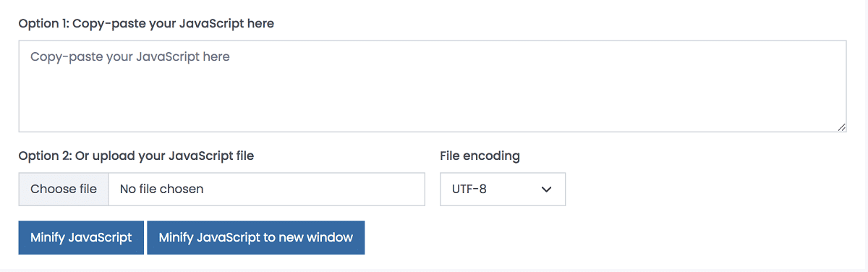Click the Option 2 upload file label
The width and height of the screenshot is (868, 272).
(x=136, y=156)
